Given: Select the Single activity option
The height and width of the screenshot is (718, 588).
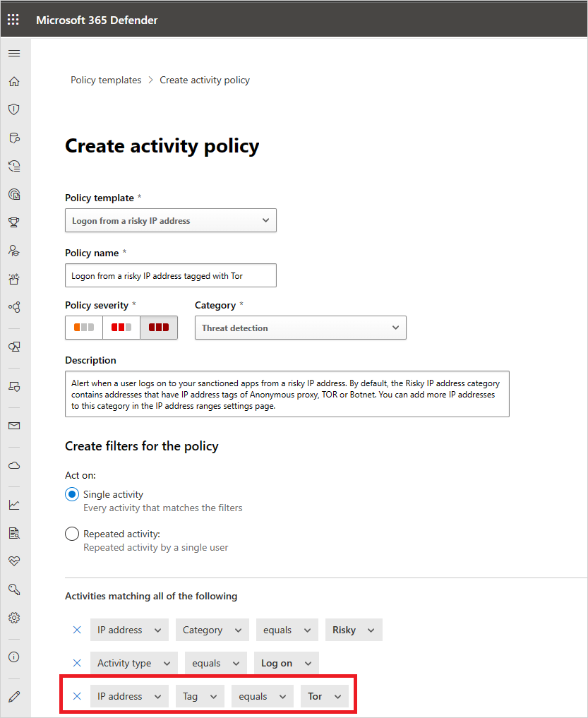Looking at the screenshot, I should (x=71, y=494).
